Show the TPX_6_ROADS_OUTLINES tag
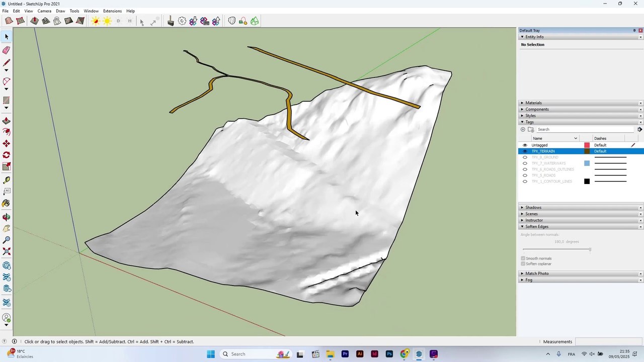The height and width of the screenshot is (362, 644). [x=525, y=169]
